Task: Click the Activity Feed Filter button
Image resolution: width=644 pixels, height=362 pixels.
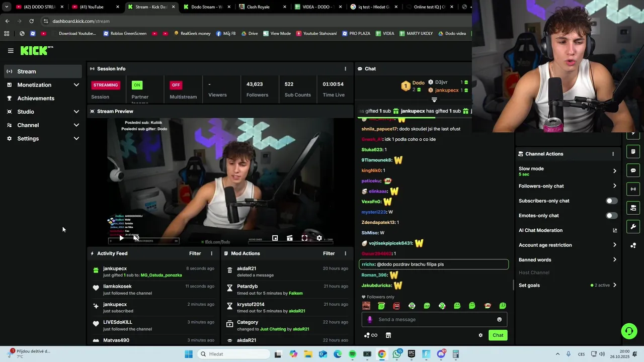Action: [195, 253]
